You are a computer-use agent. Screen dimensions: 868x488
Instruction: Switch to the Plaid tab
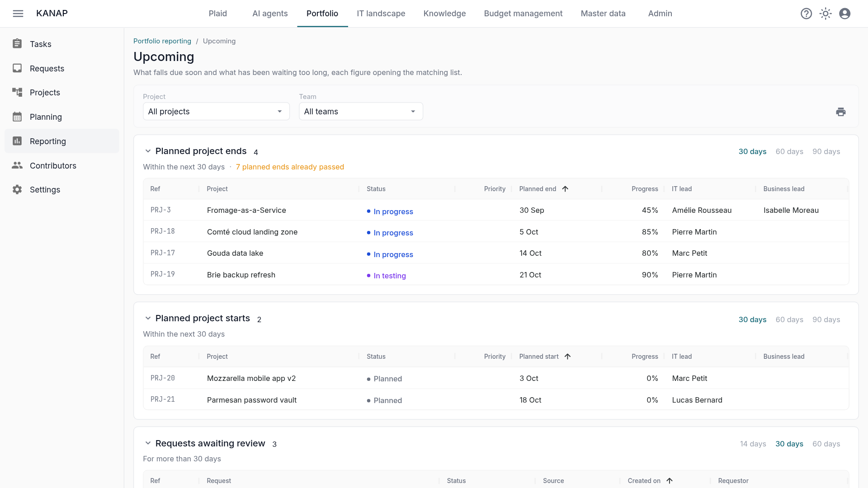click(x=218, y=14)
